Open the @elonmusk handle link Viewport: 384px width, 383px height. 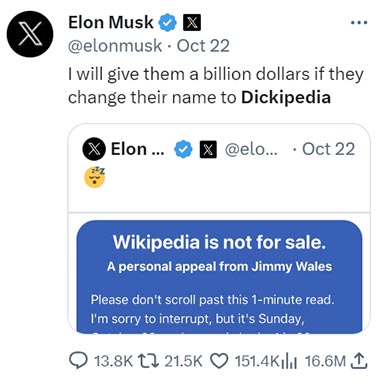pos(115,46)
